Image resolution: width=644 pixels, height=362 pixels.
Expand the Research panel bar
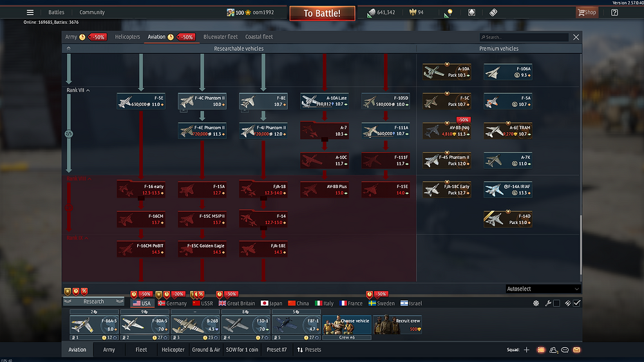click(93, 301)
